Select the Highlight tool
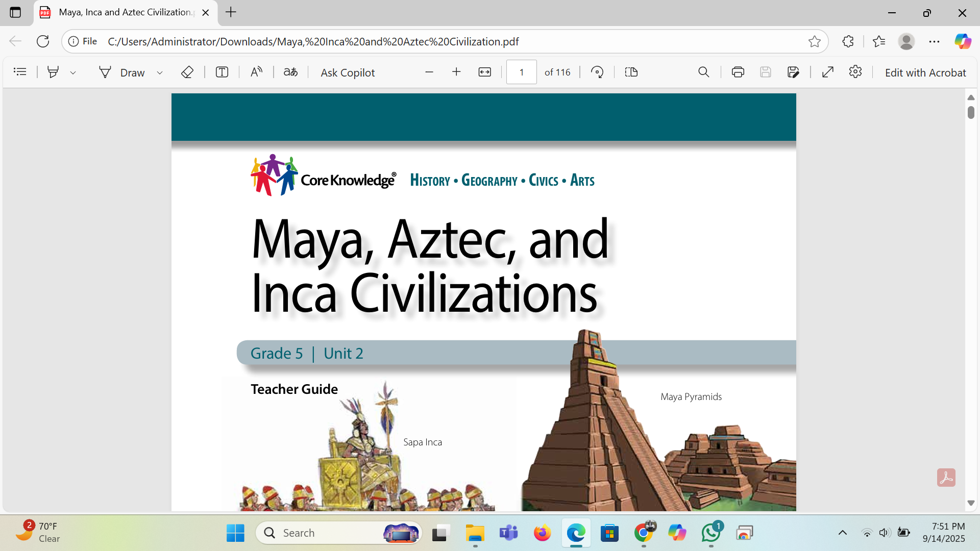Screen dimensions: 980x551 coord(53,72)
